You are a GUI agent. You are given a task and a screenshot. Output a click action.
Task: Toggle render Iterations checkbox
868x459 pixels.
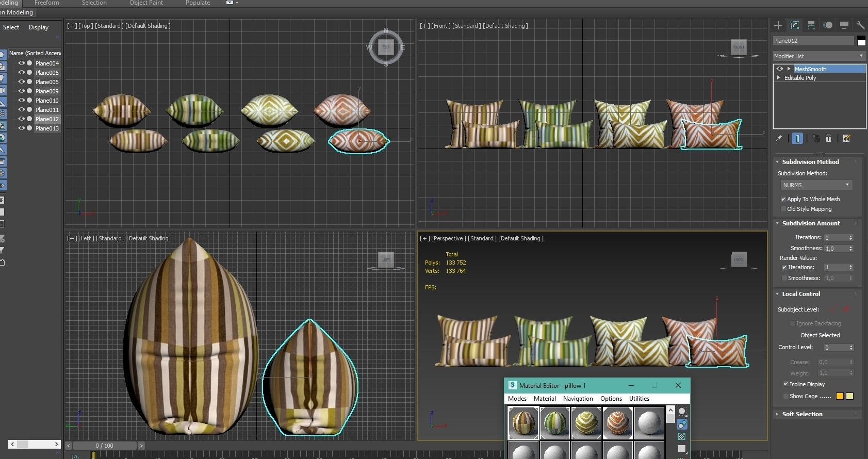(784, 267)
